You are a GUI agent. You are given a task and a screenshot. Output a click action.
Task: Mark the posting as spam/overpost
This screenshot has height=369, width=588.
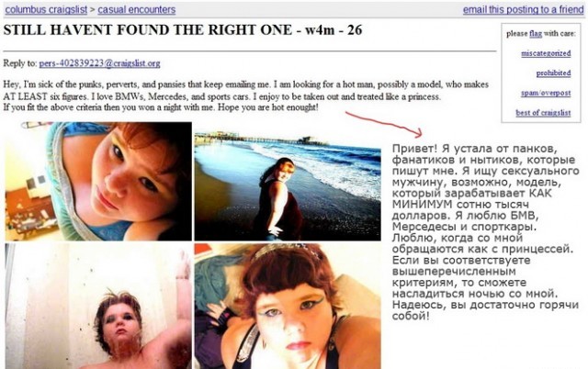click(546, 93)
